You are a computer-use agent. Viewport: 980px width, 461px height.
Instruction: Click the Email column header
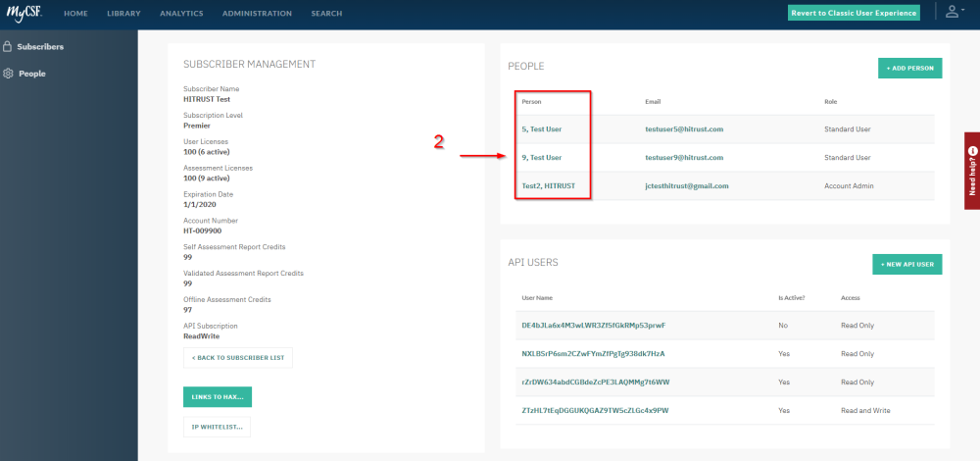[653, 101]
